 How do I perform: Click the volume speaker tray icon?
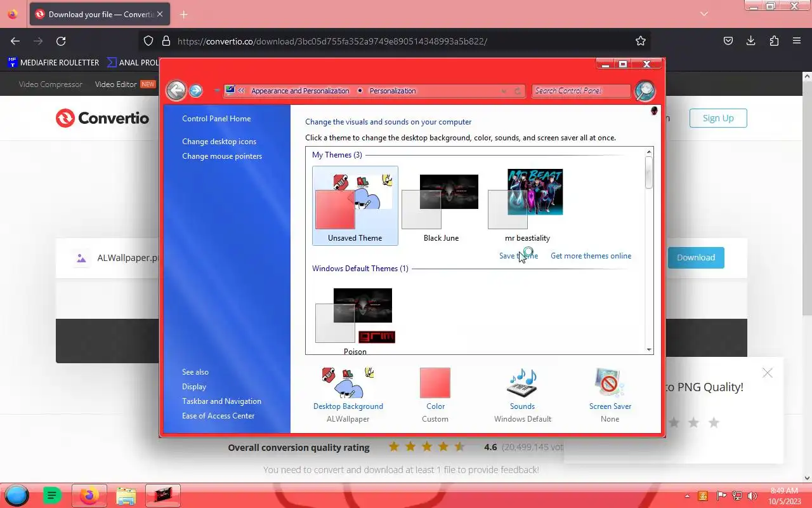tap(752, 496)
